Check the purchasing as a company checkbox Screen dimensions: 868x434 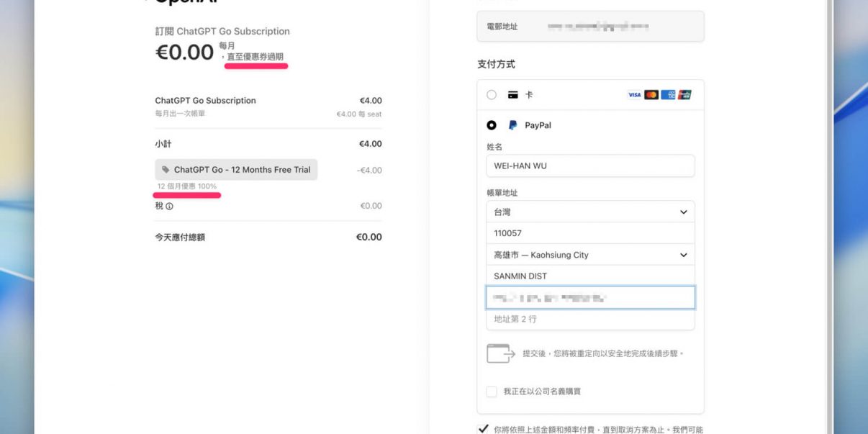[x=492, y=392]
